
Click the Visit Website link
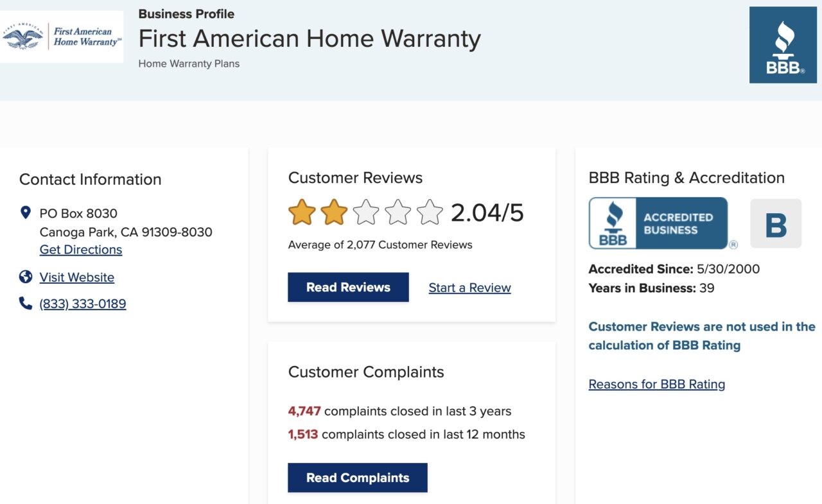pyautogui.click(x=76, y=277)
